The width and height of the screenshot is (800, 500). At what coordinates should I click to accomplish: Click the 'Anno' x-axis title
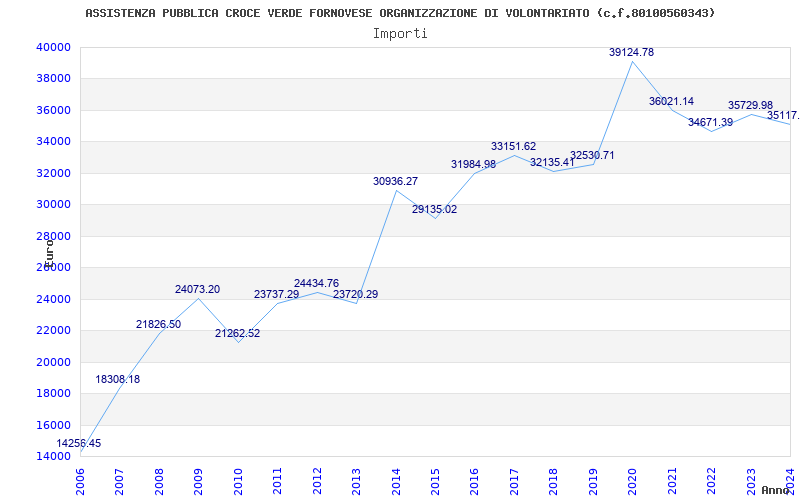[x=776, y=490]
